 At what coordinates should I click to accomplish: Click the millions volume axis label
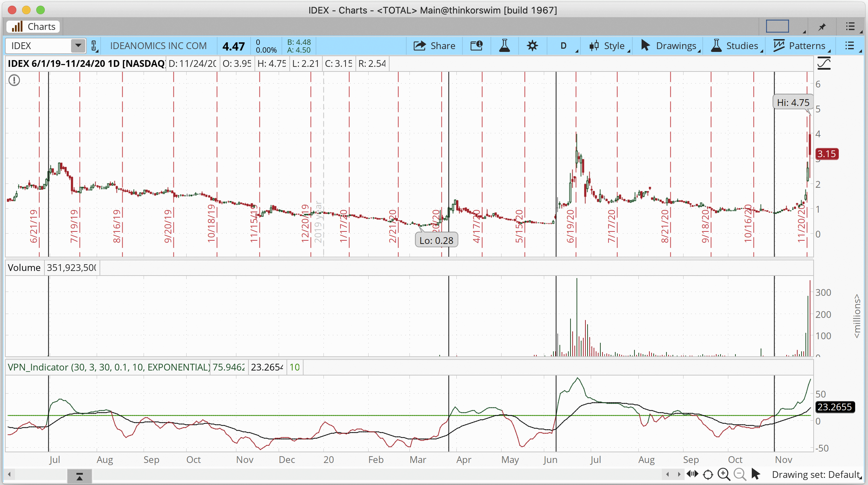tap(857, 316)
